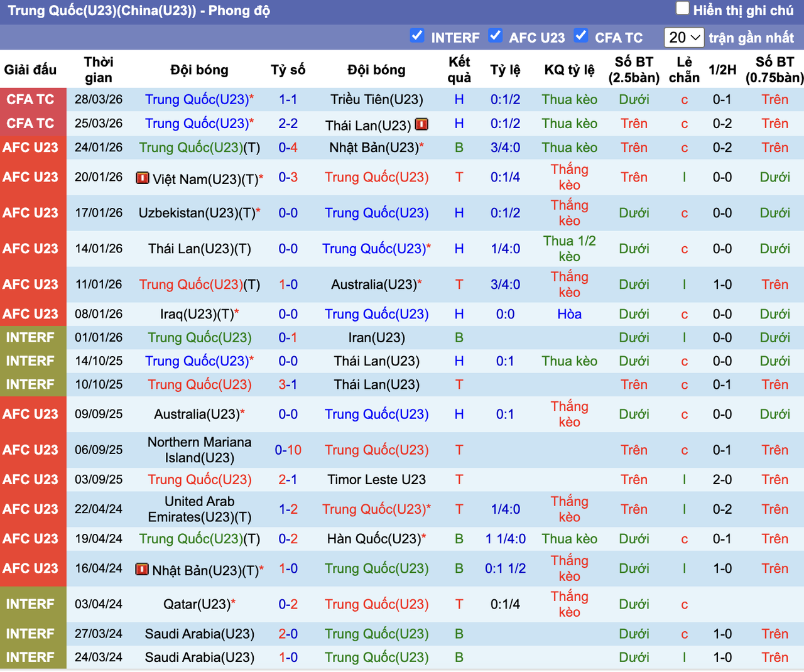The height and width of the screenshot is (672, 804).
Task: Click odds 1 1/4:0 on Hàn Quốc row
Action: click(x=505, y=539)
